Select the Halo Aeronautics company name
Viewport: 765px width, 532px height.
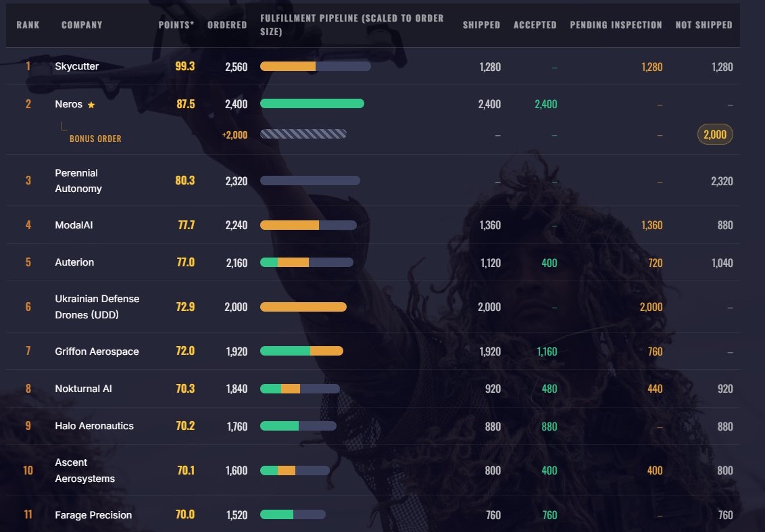(94, 426)
